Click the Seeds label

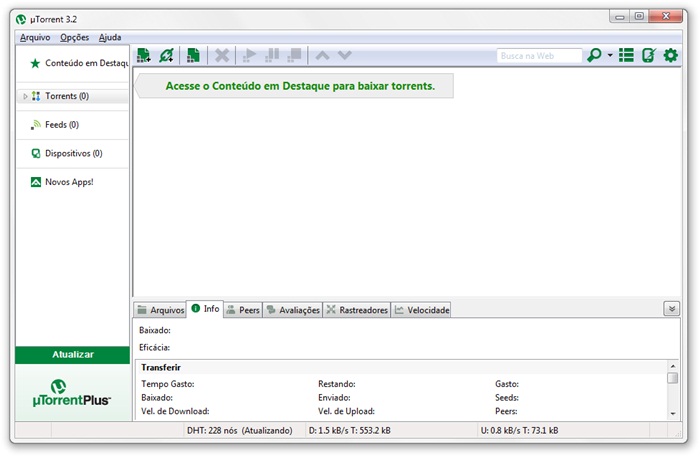pos(507,397)
